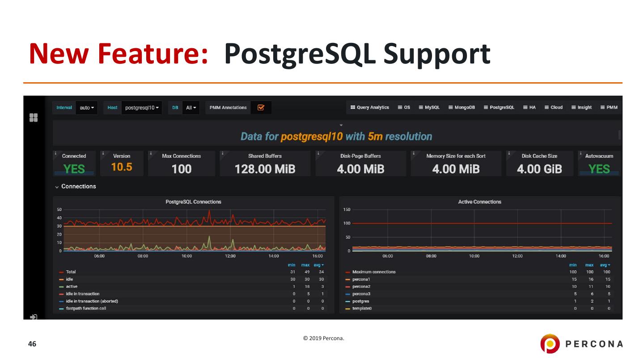Viewport: 644px width, 362px height.
Task: Toggle the postgres series in legend
Action: click(x=360, y=301)
